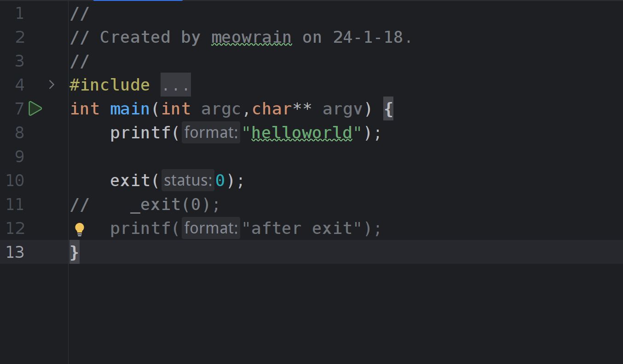This screenshot has width=623, height=364.
Task: Click the closing brace on the last line
Action: click(74, 252)
